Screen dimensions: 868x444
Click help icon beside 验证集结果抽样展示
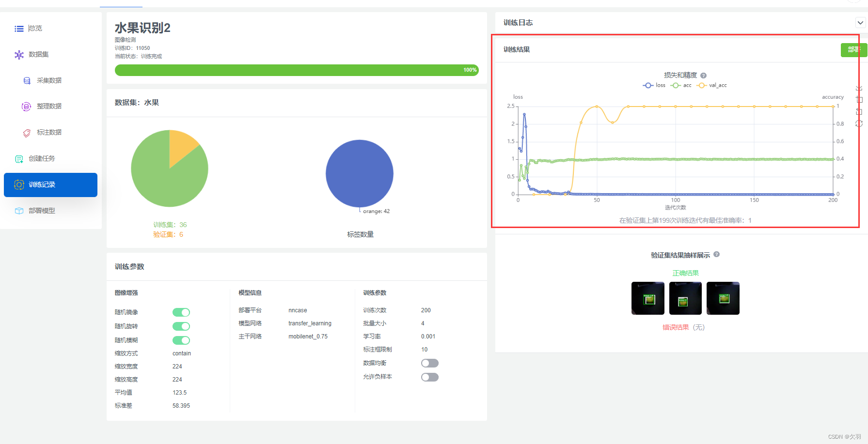coord(717,254)
